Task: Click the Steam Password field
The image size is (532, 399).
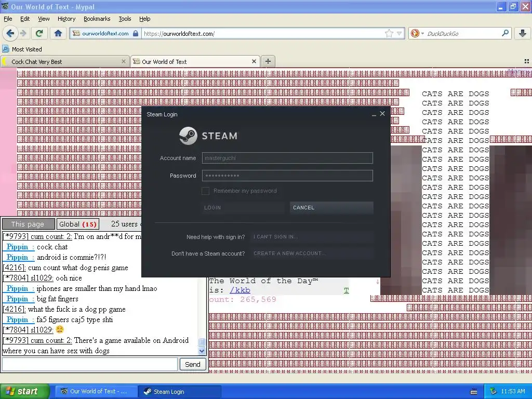Action: coord(287,176)
